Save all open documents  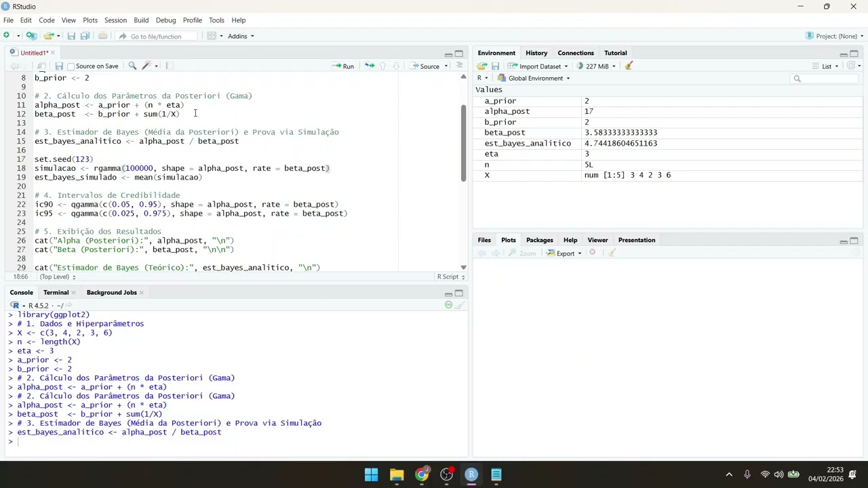click(x=85, y=36)
